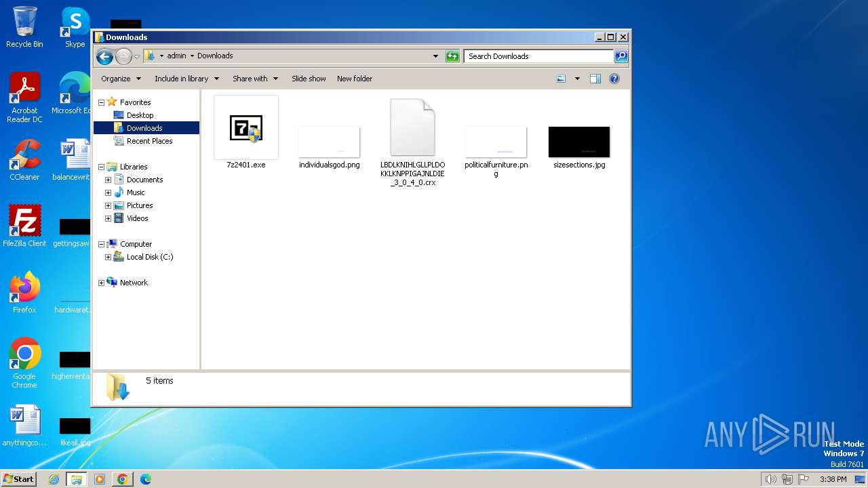
Task: Expand Local Disk (C:)
Action: [108, 257]
